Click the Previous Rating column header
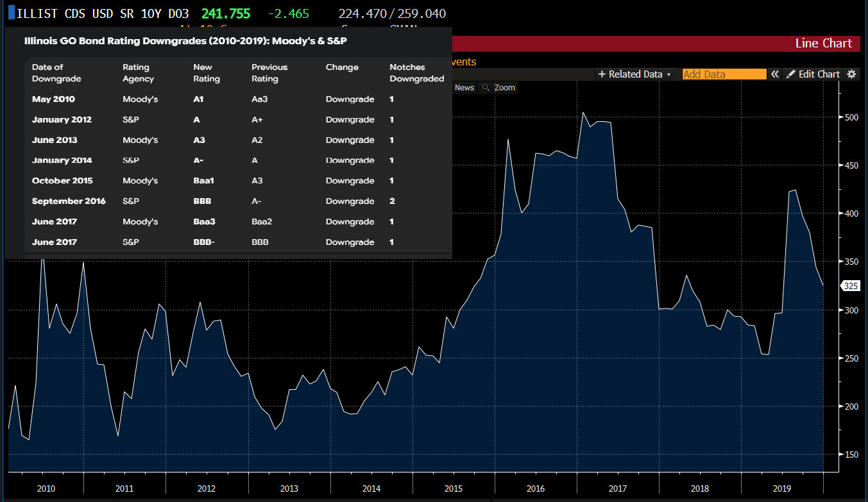This screenshot has height=502, width=868. (x=269, y=73)
